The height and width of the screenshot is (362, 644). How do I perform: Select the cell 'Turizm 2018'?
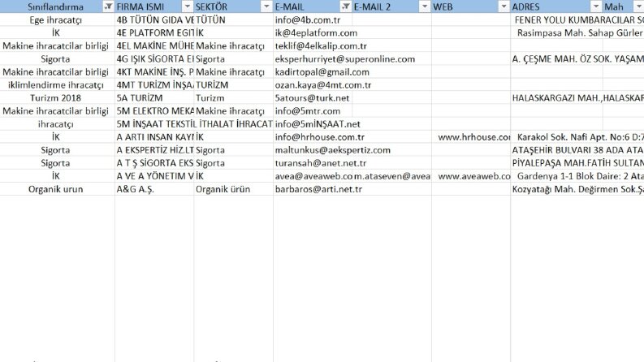pyautogui.click(x=56, y=98)
